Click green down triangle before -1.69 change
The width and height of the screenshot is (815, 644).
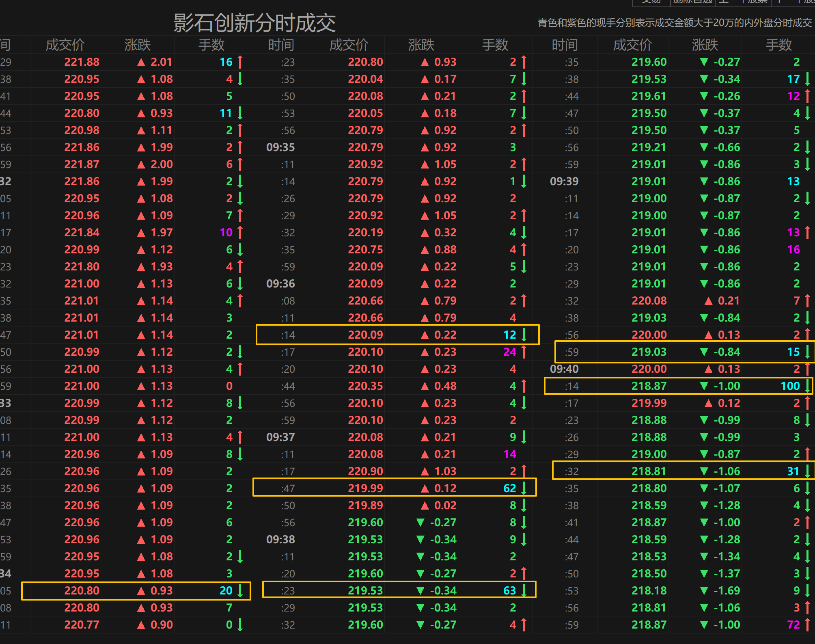coord(704,590)
